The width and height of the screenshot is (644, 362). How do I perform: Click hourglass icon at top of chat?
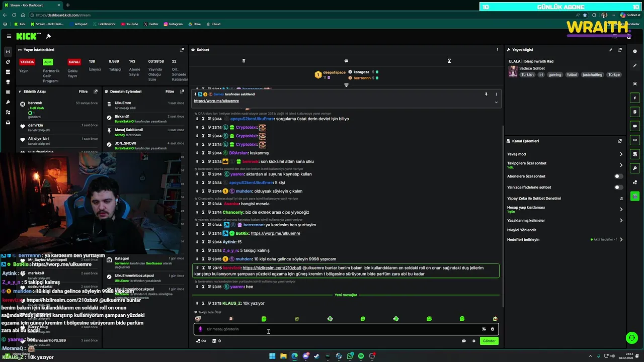449,61
